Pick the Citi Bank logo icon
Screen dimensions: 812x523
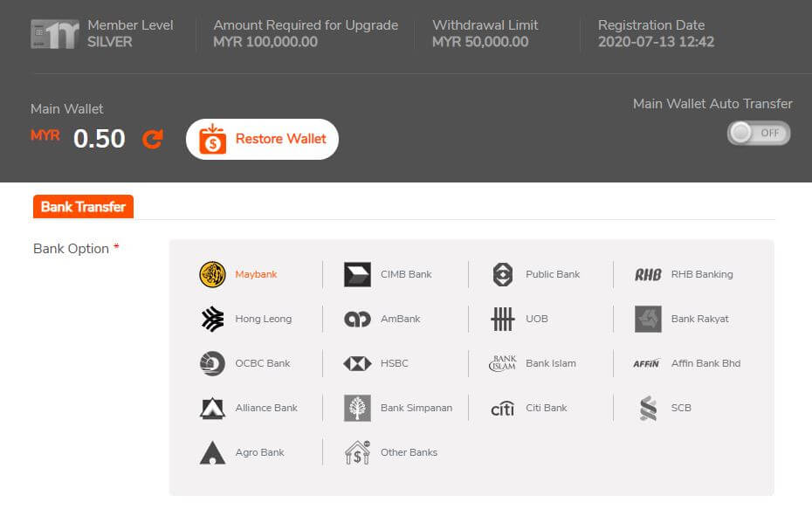pos(502,409)
